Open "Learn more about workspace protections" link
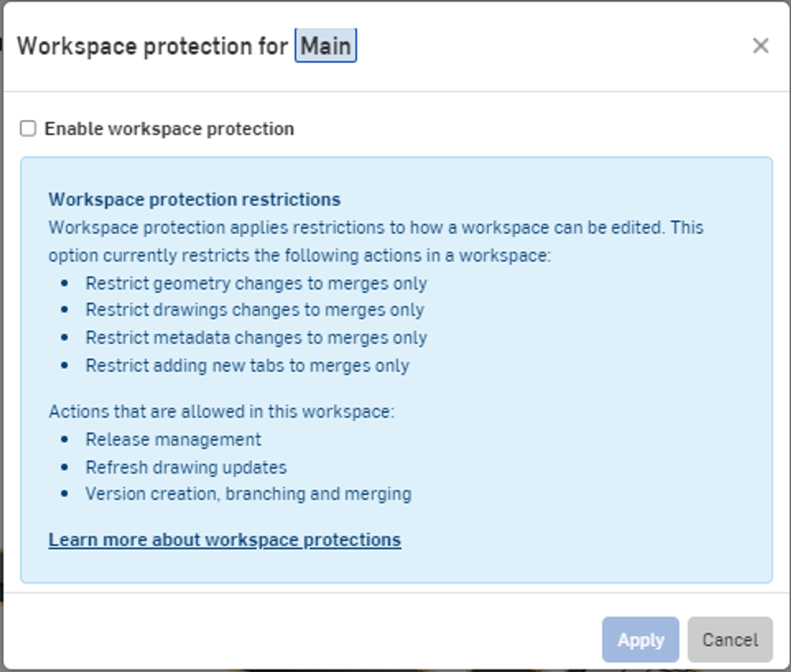The width and height of the screenshot is (791, 672). (224, 539)
